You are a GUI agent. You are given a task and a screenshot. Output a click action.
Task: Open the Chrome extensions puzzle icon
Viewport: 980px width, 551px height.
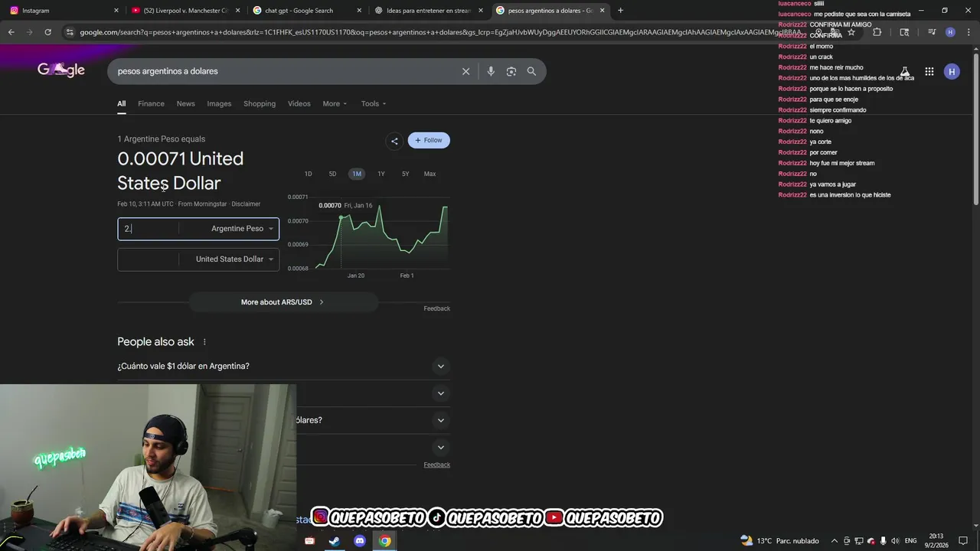[877, 32]
